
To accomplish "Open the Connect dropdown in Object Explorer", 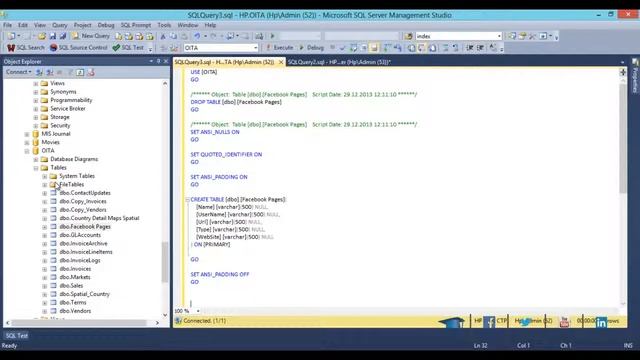I will point(18,72).
